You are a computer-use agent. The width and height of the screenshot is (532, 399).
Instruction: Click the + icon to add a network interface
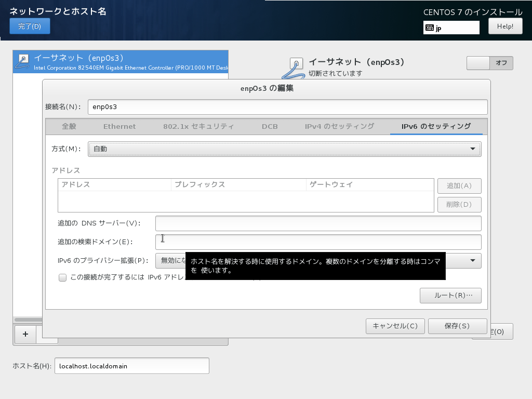pyautogui.click(x=25, y=335)
